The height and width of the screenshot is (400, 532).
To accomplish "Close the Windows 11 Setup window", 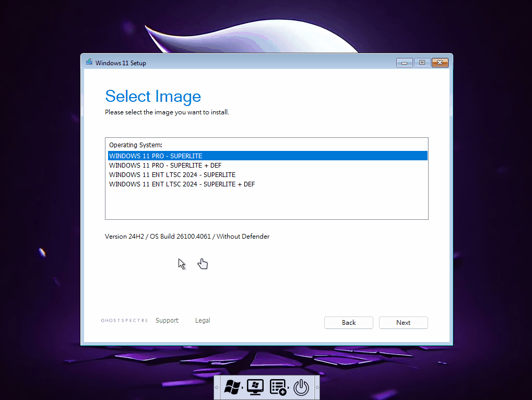I will coord(440,63).
